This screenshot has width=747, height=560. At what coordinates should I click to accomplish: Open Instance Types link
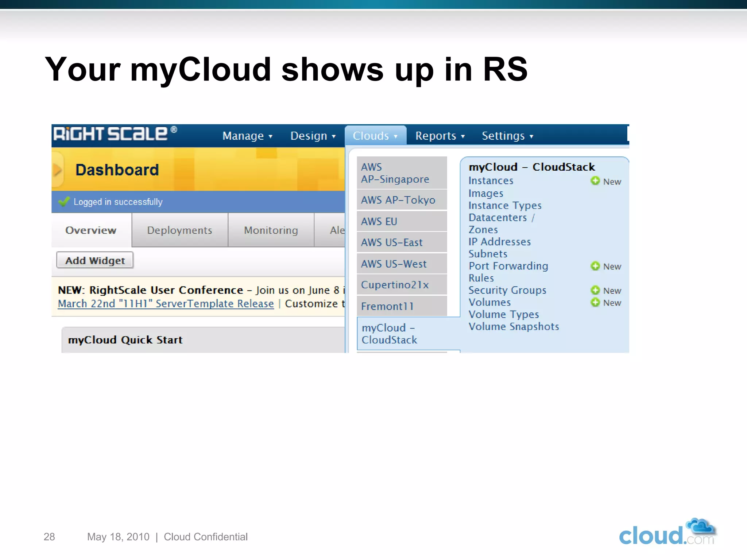point(505,206)
